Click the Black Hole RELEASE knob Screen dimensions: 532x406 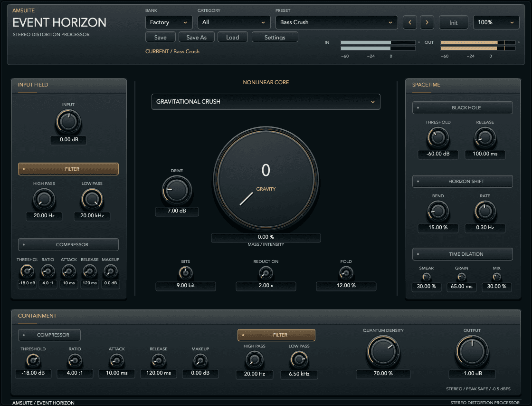(485, 138)
